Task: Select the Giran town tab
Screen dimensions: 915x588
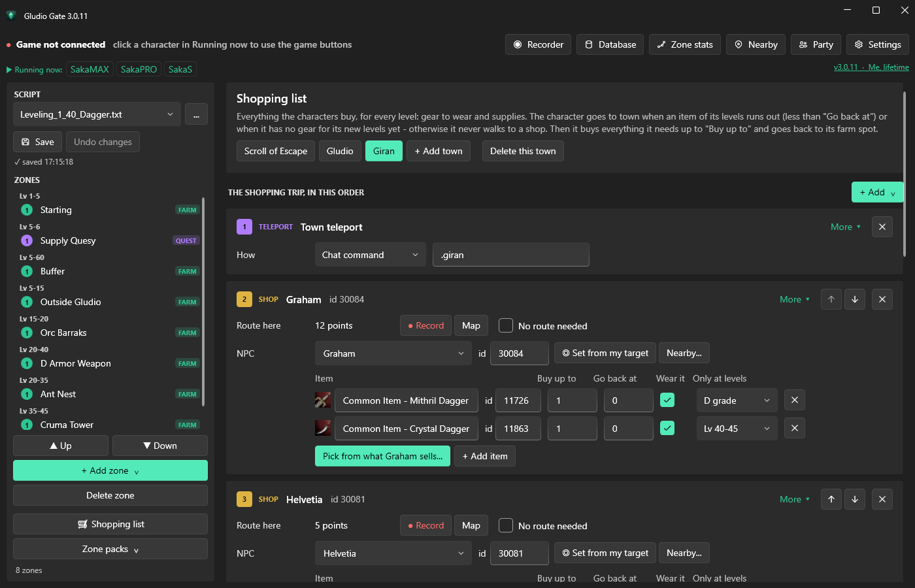Action: coord(384,151)
